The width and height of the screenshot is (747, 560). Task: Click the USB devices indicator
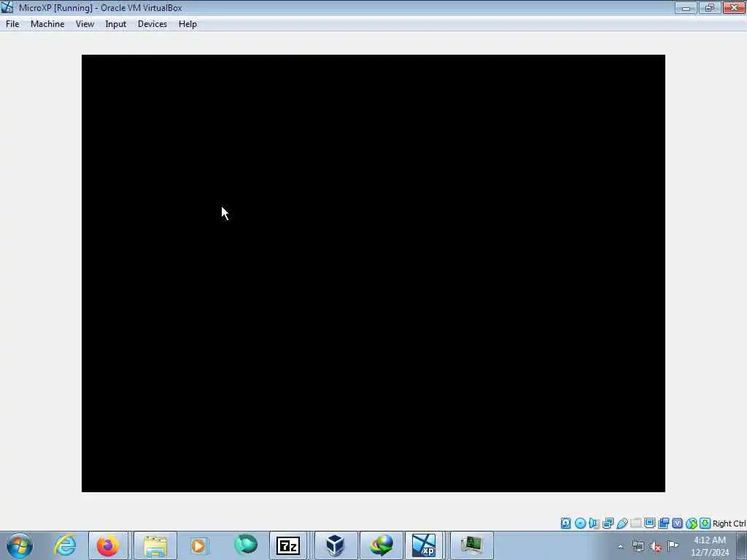click(622, 524)
